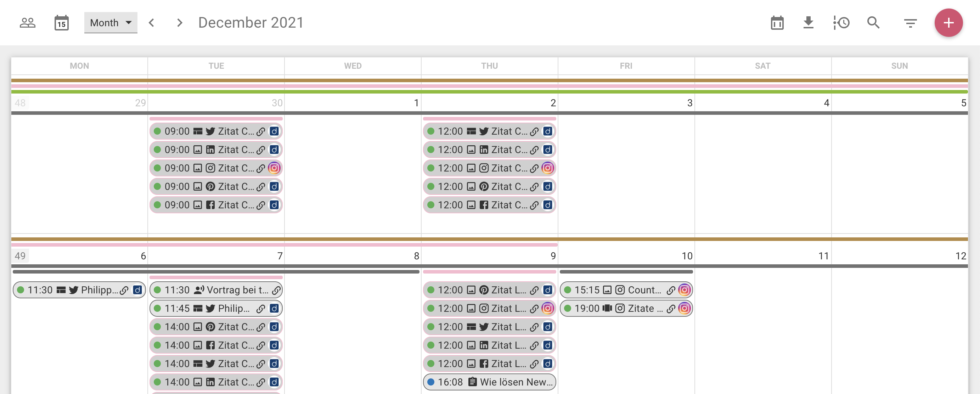980x394 pixels.
Task: Click the red plus add button
Action: 948,23
